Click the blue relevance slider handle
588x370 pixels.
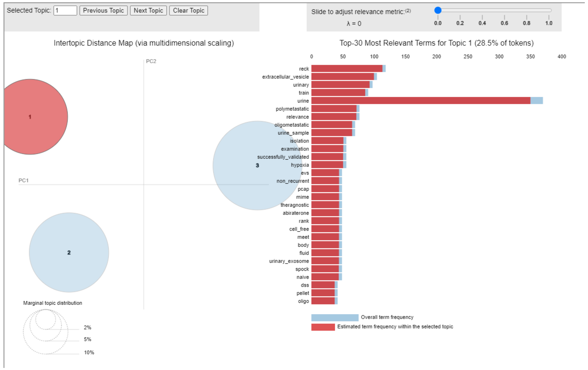coord(438,10)
